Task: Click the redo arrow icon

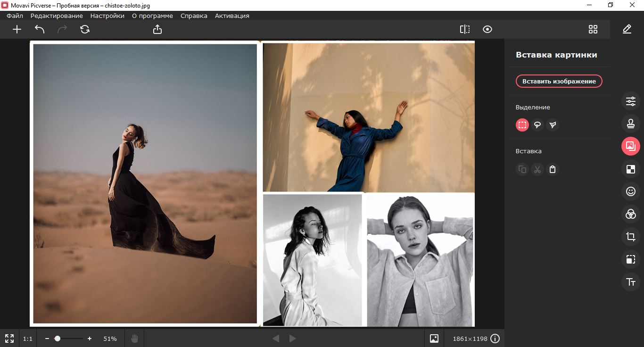Action: point(62,29)
